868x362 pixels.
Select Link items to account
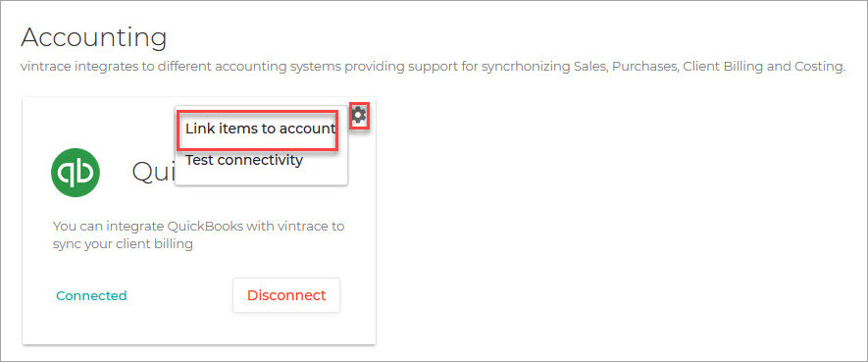click(x=260, y=129)
